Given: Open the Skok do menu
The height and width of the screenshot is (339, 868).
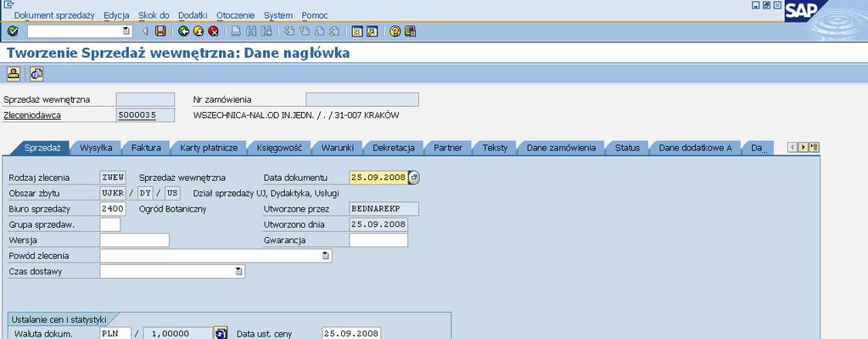Looking at the screenshot, I should tap(154, 15).
